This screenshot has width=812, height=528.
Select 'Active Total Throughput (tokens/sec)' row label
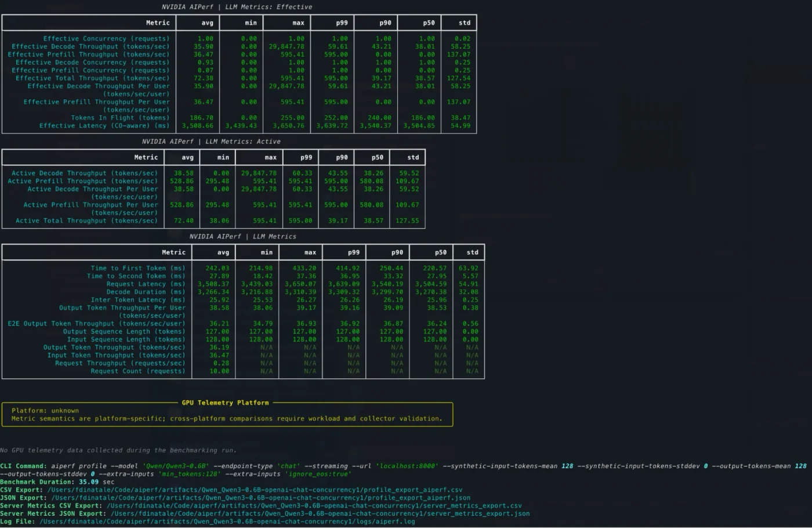coord(86,221)
